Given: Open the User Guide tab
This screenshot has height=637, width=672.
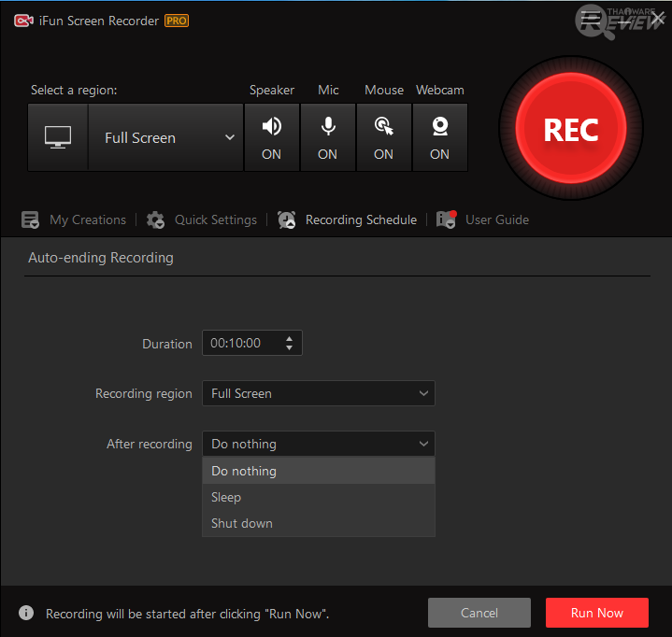Looking at the screenshot, I should tap(482, 219).
